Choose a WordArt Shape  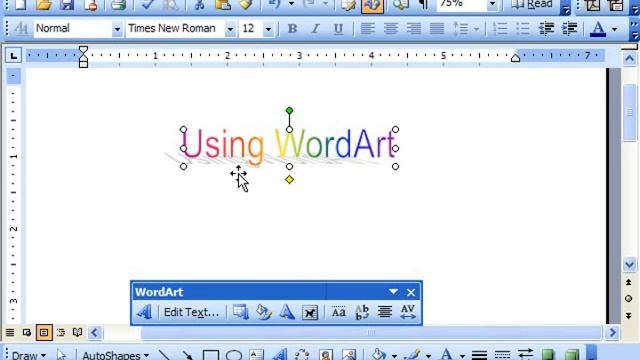287,312
